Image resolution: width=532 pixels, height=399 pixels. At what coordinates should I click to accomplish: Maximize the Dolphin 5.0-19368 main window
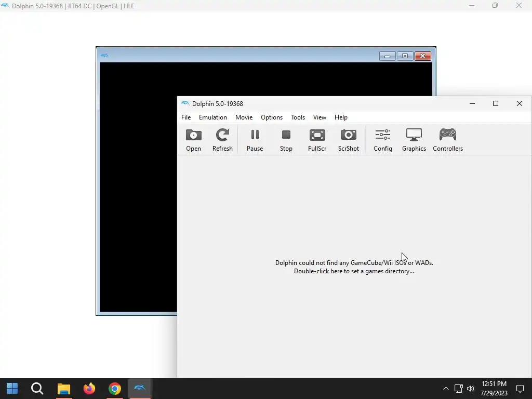pos(495,103)
